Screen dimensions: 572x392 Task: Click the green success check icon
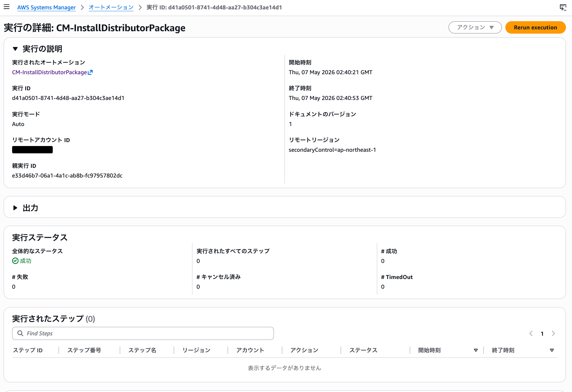click(x=15, y=261)
